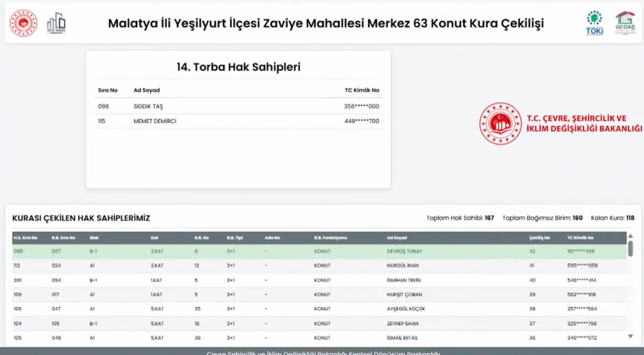Select the highlighted row for DEVRÜŞ TUNAY

point(306,251)
